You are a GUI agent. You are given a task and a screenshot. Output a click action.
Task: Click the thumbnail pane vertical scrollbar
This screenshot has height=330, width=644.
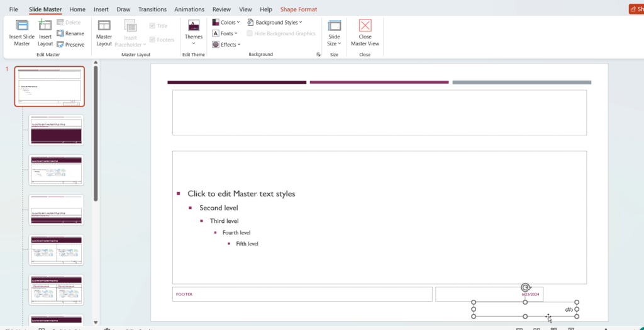(x=96, y=132)
